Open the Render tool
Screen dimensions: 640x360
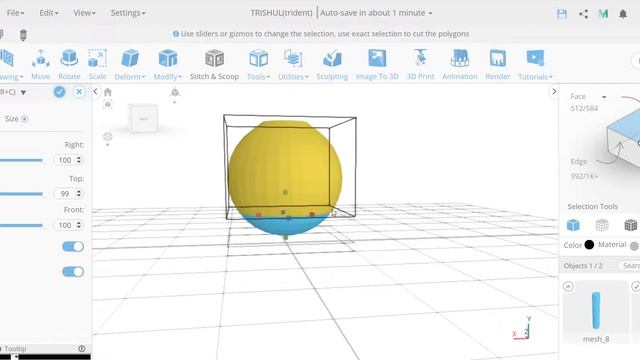coord(498,64)
